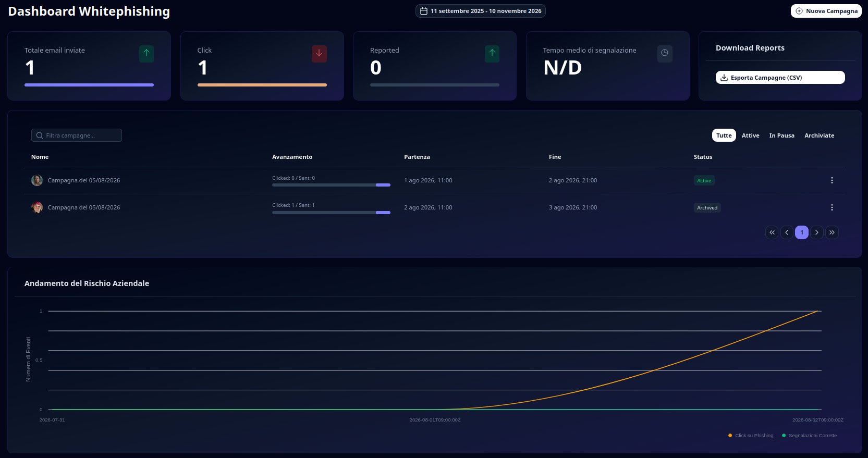Switch to the Attive filter tab

coord(751,135)
